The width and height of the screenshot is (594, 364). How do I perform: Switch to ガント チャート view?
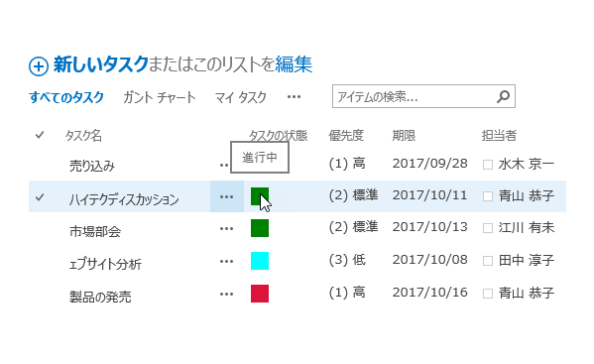160,97
